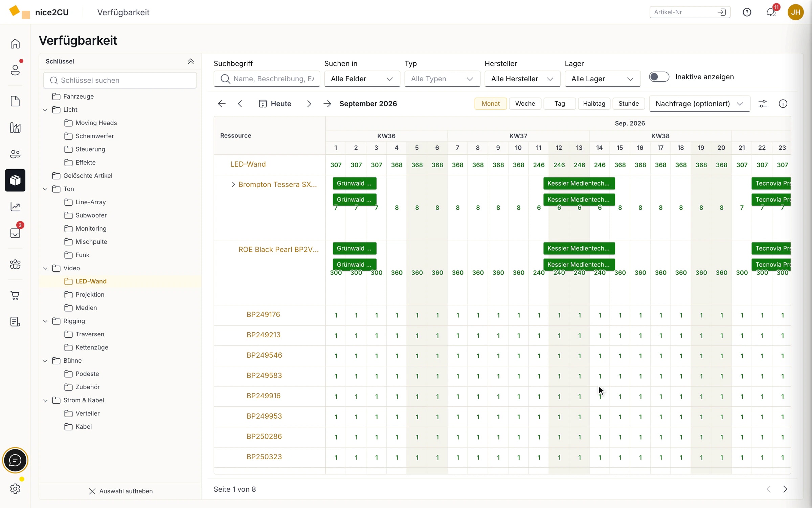Open the help question mark icon

(x=747, y=12)
